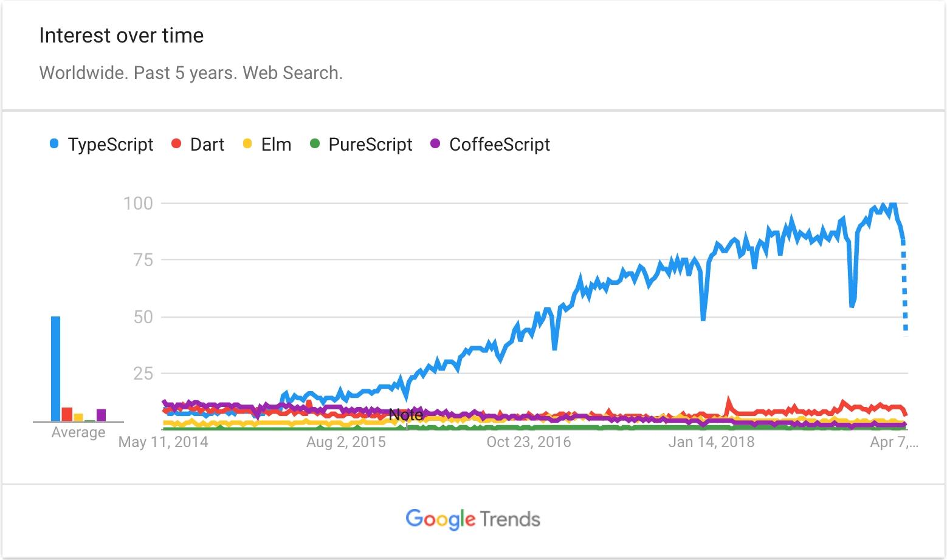Click the Average label under the bars
This screenshot has width=947, height=560.
[x=78, y=432]
